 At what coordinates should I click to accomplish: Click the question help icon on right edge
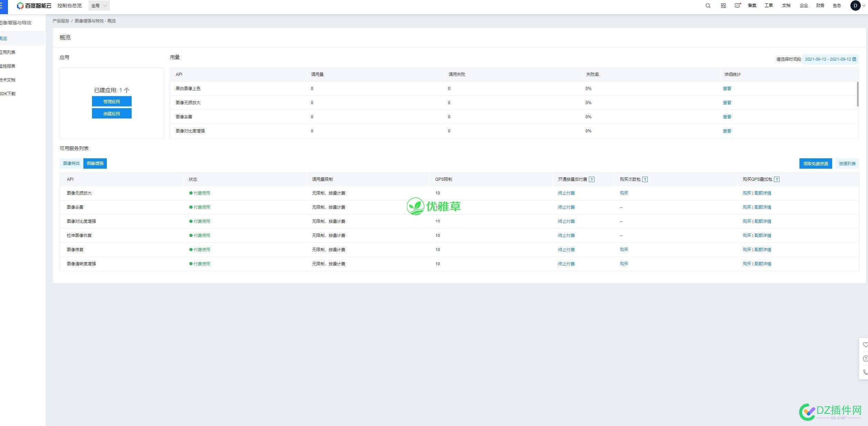865,358
